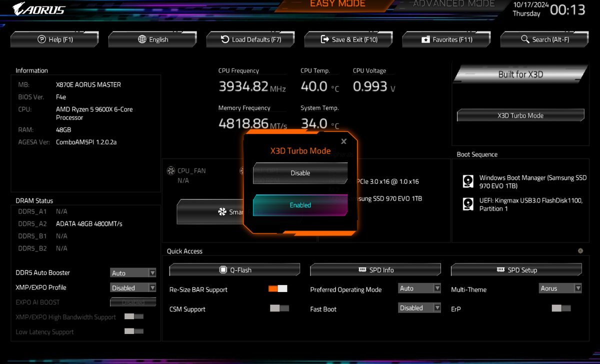Click System Temp. value 34.0
600x364 pixels.
(x=314, y=123)
